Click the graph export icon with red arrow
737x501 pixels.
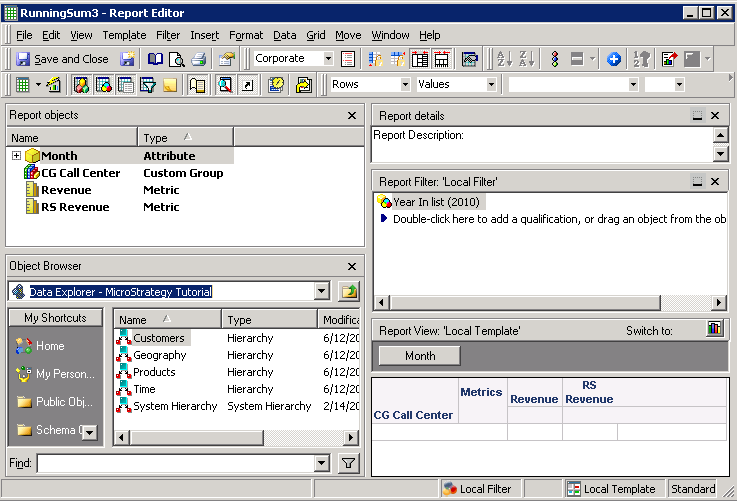(669, 59)
